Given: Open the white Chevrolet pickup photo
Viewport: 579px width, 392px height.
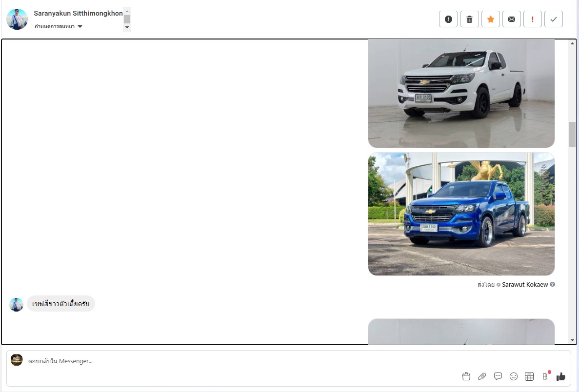Looking at the screenshot, I should pos(461,94).
